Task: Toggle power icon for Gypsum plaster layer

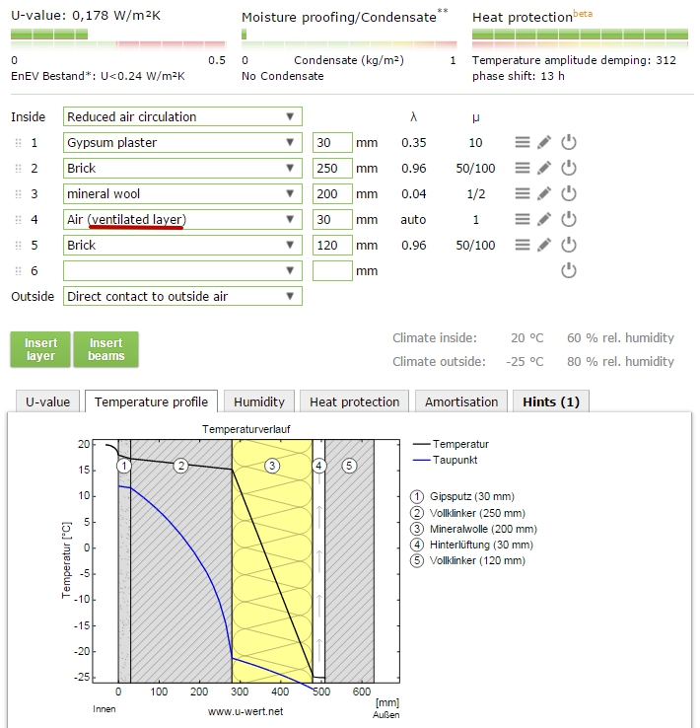Action: click(x=569, y=142)
